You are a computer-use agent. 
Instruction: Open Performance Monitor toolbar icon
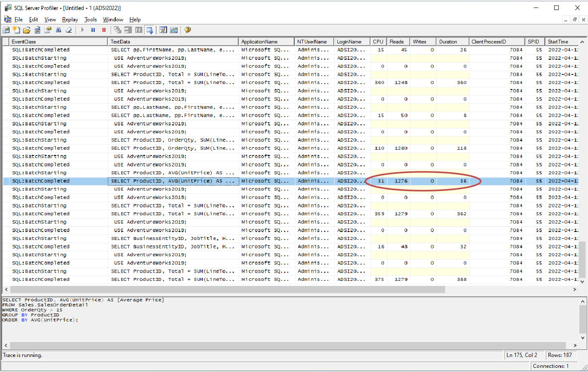[x=174, y=30]
